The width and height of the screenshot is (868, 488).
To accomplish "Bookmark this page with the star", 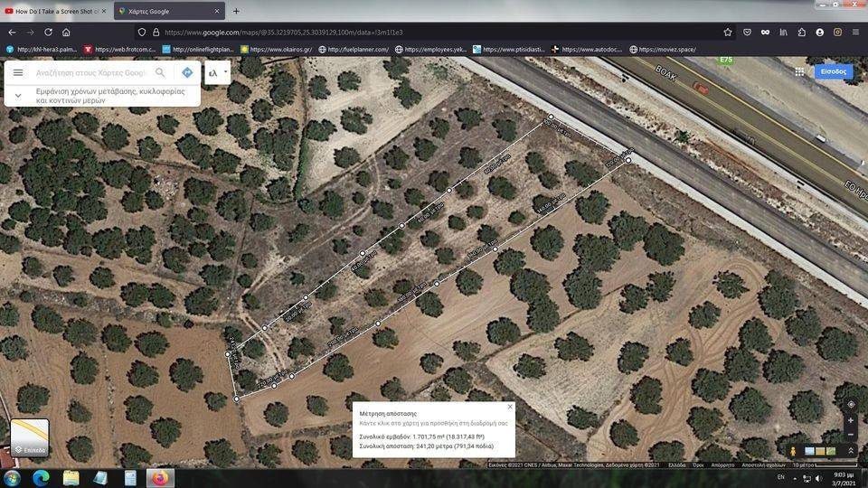I will coord(728,32).
